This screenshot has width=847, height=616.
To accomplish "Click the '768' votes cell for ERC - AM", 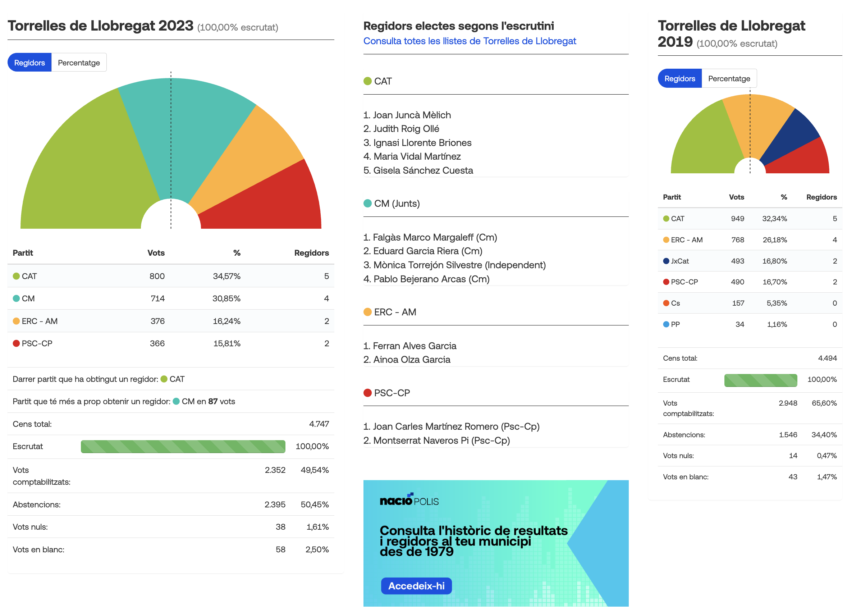I will (738, 240).
